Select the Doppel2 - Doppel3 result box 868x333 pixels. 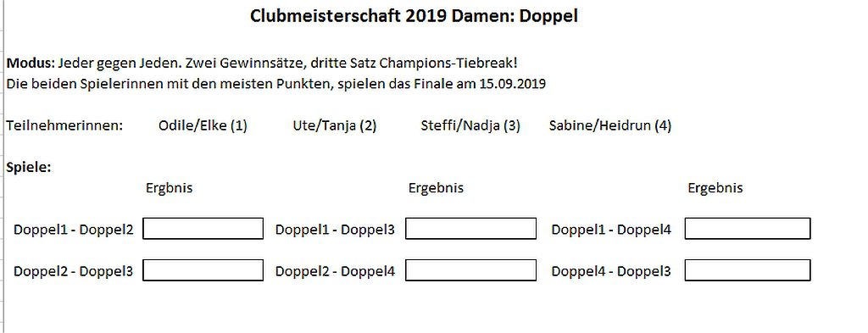coord(203,270)
